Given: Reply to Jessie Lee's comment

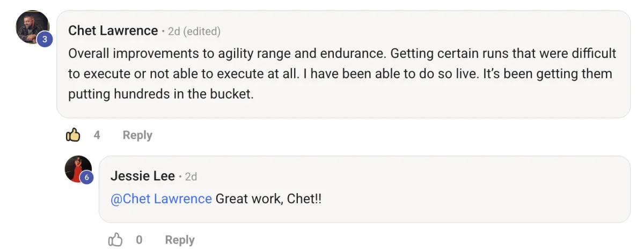Looking at the screenshot, I should coord(179,240).
